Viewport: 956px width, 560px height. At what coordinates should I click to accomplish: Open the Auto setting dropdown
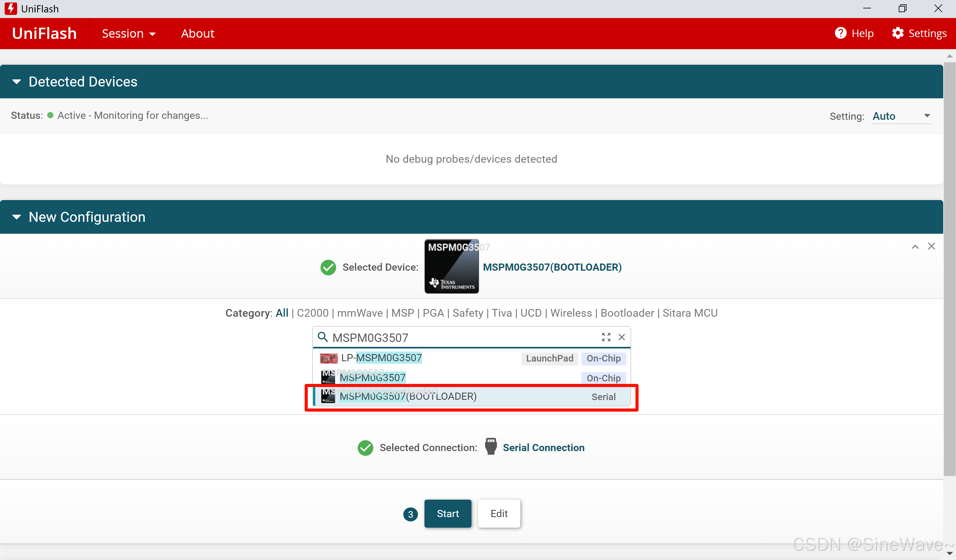(901, 116)
